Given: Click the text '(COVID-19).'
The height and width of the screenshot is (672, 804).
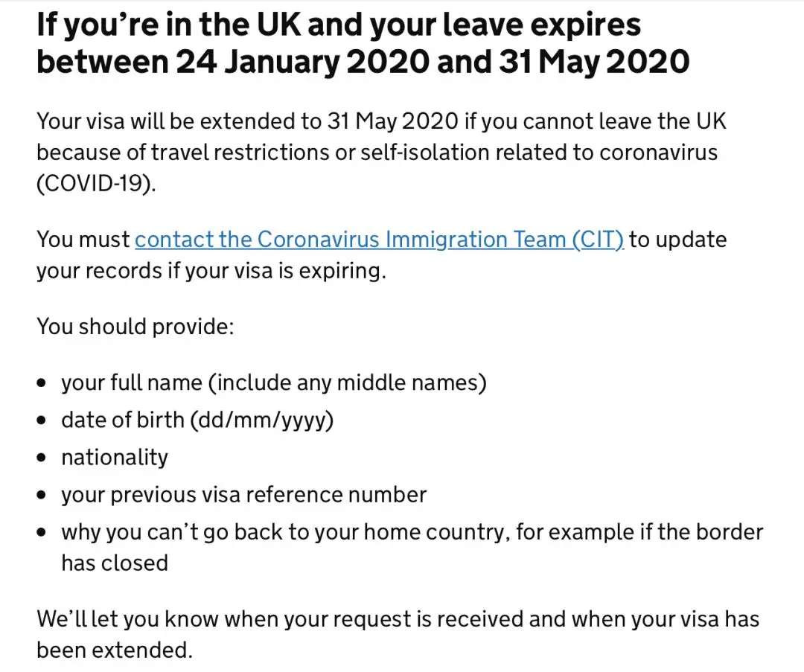Looking at the screenshot, I should [x=97, y=184].
